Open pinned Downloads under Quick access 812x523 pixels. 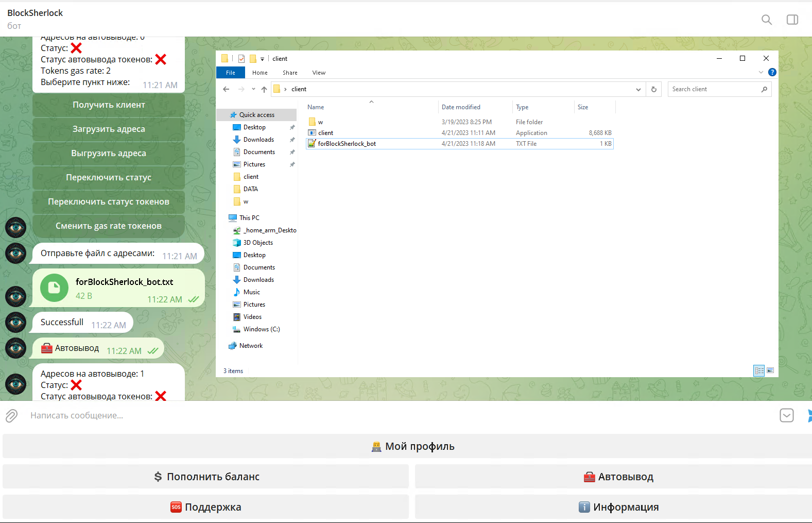[258, 140]
